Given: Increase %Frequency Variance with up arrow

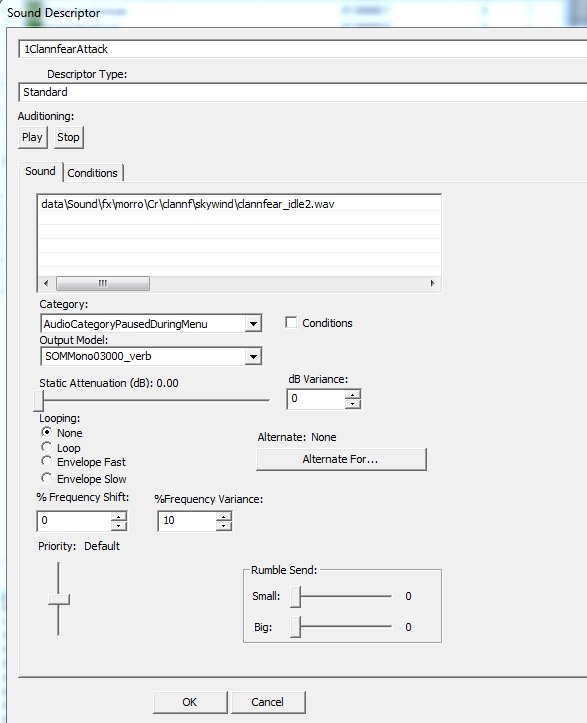Looking at the screenshot, I should pyautogui.click(x=224, y=516).
